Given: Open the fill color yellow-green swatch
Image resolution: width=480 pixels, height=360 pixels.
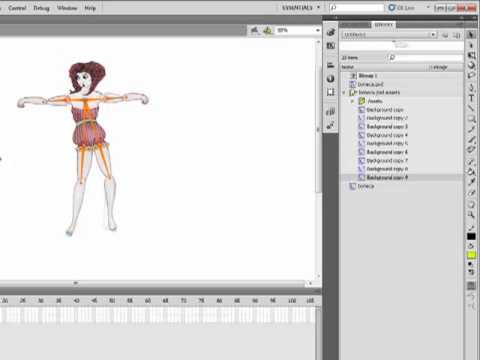Looking at the screenshot, I should tap(471, 255).
